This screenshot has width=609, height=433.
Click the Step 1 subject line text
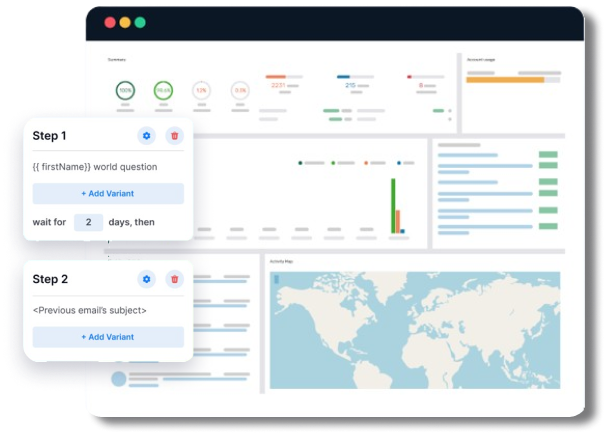(94, 166)
